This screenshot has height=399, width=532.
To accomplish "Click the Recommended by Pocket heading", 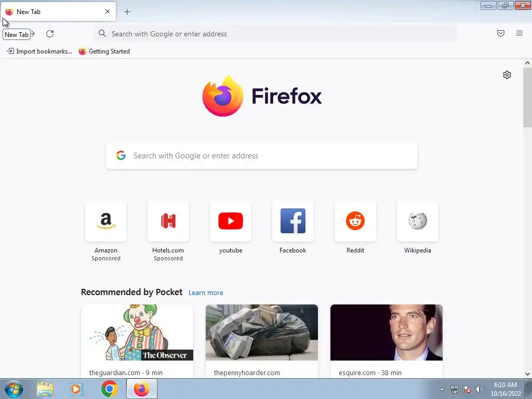I will (x=131, y=292).
